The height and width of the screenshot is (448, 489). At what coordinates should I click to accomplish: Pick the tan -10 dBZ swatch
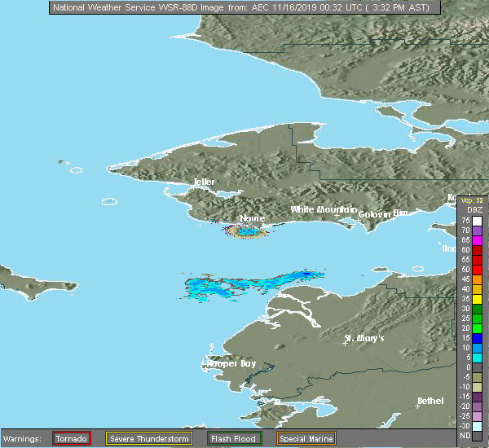[x=477, y=387]
